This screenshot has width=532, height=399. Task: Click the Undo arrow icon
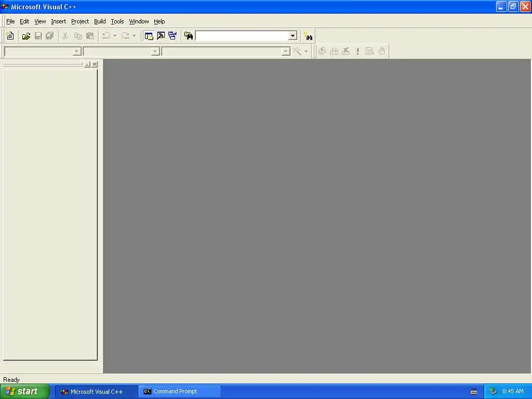pos(106,36)
